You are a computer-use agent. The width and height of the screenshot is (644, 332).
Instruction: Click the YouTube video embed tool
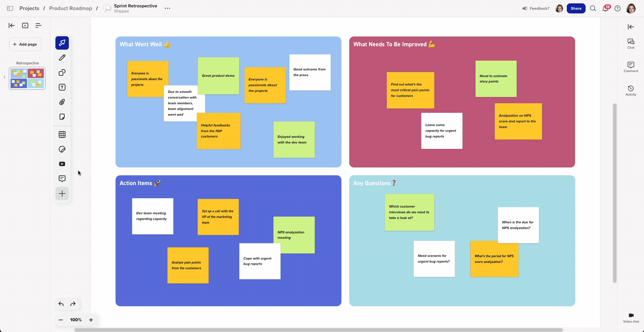coord(62,164)
